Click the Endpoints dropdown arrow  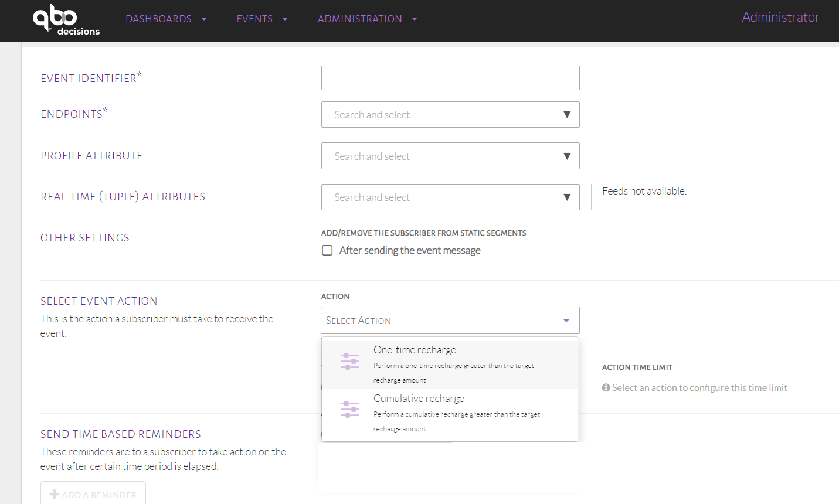[x=567, y=115]
